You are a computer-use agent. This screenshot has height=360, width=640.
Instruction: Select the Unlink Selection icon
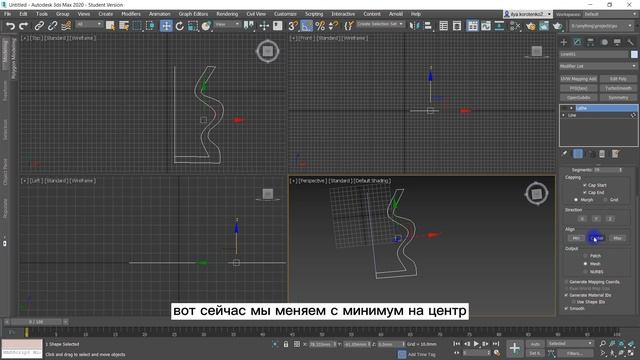point(52,26)
